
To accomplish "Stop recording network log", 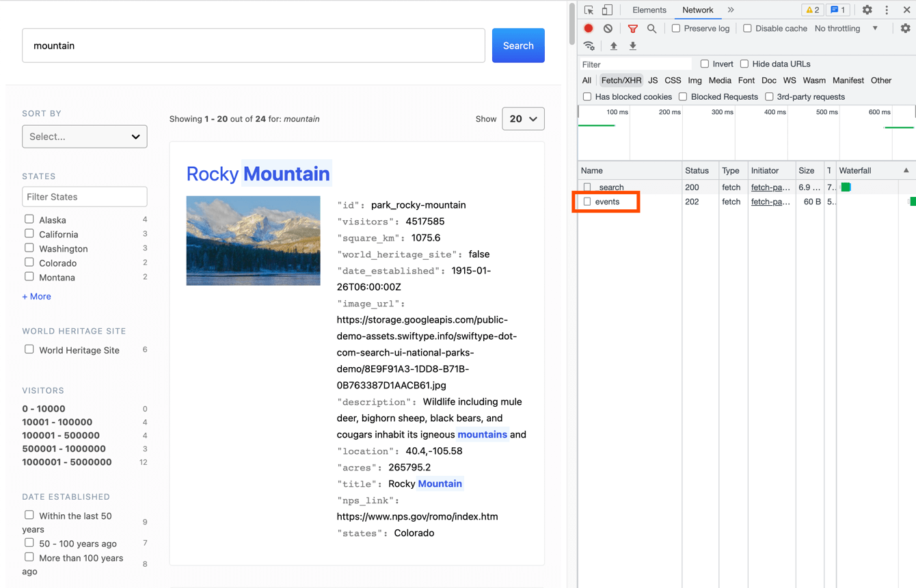I will (589, 29).
